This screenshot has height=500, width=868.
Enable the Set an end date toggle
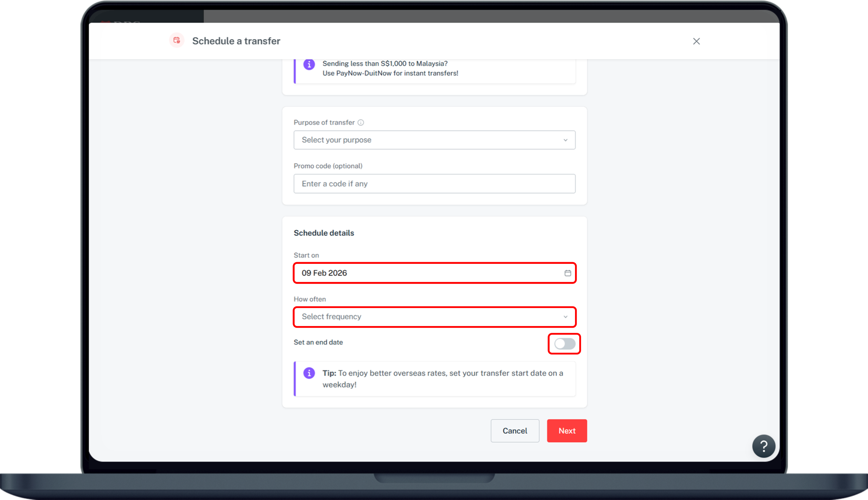click(x=564, y=344)
